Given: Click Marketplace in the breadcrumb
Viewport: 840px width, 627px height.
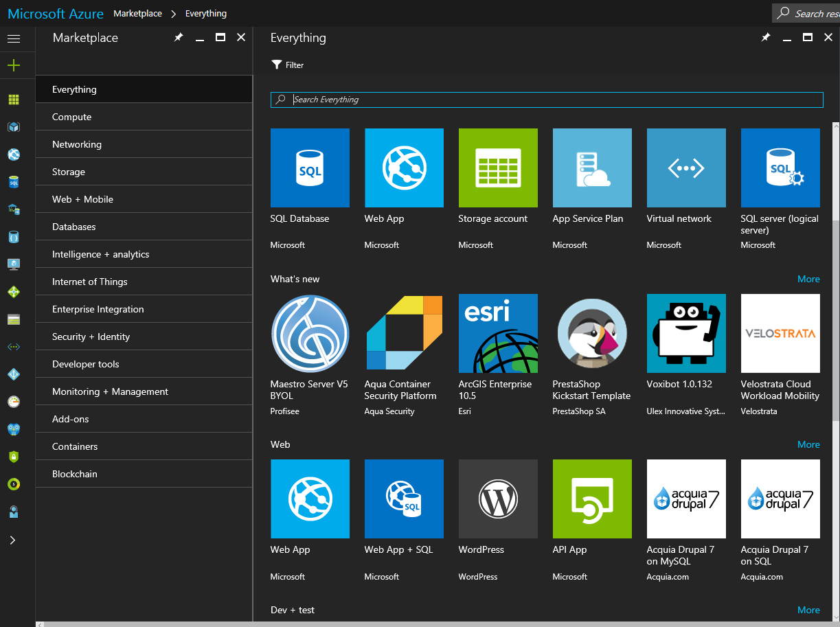Looking at the screenshot, I should (137, 13).
